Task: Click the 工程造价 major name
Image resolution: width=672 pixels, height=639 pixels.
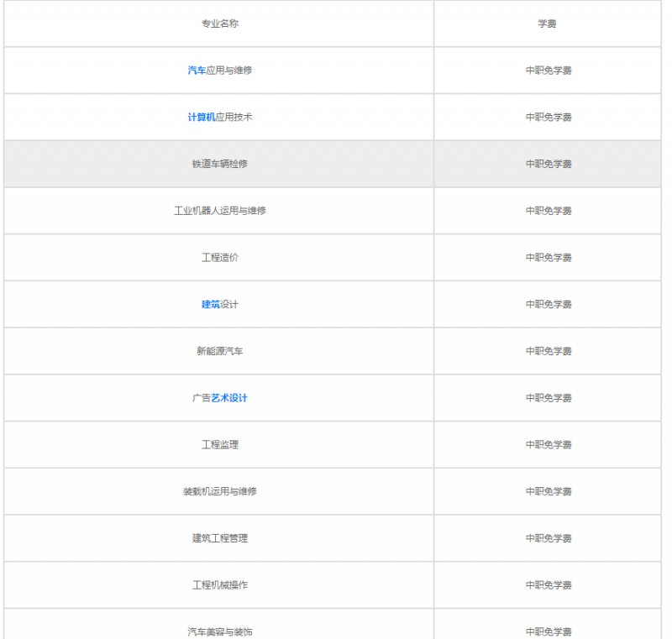Action: point(219,258)
